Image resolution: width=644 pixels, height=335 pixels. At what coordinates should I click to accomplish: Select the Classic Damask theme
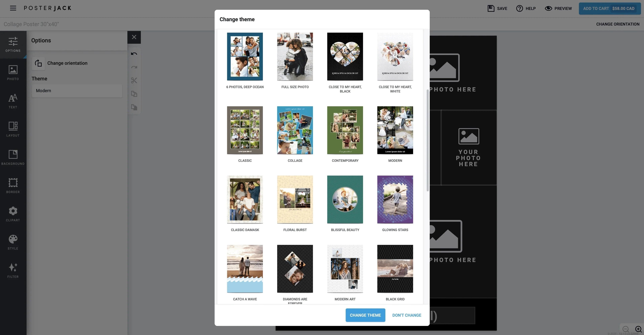[x=245, y=199]
